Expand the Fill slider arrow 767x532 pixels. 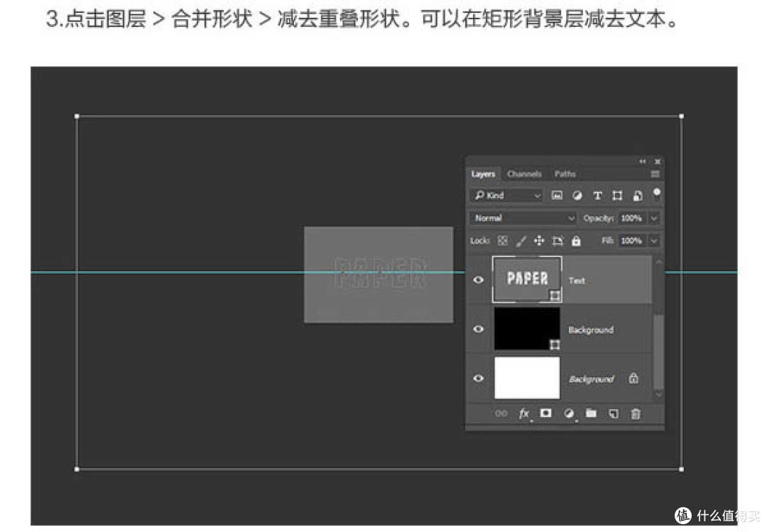point(654,240)
